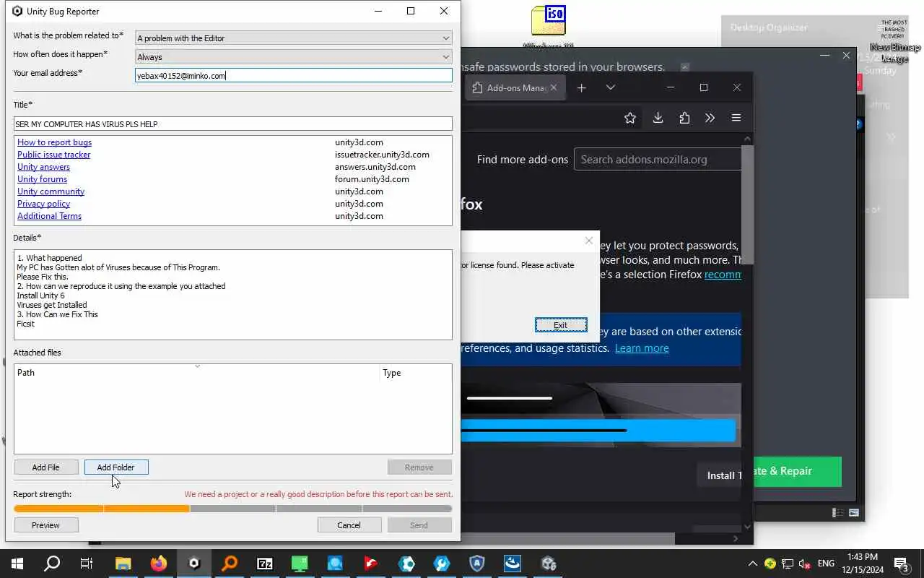Open 'Public issue tracker' link
The image size is (924, 578).
[53, 155]
